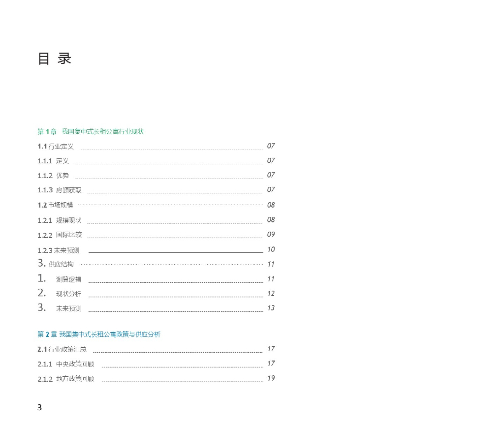Open the 测算逻辑 contents entry
This screenshot has width=504, height=424.
point(68,279)
